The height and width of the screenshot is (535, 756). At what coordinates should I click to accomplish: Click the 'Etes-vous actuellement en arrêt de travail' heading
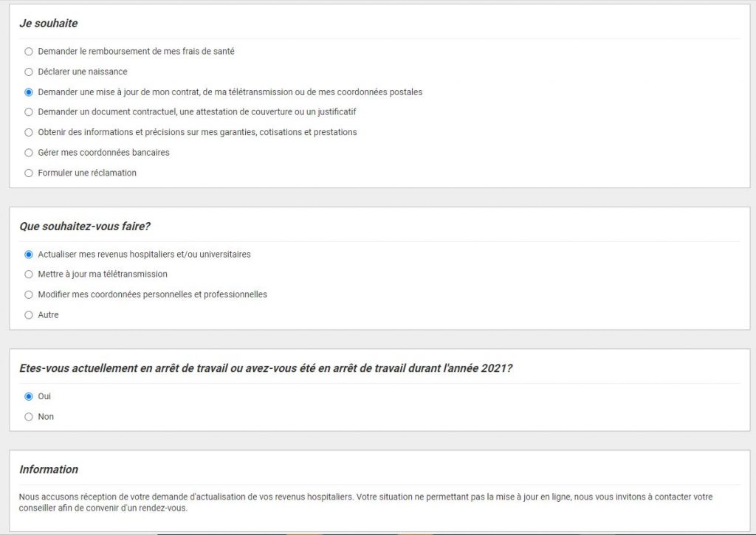pyautogui.click(x=266, y=368)
